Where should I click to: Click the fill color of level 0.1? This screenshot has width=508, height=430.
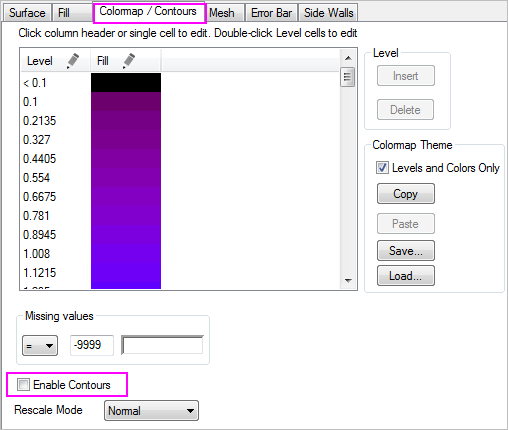[126, 102]
